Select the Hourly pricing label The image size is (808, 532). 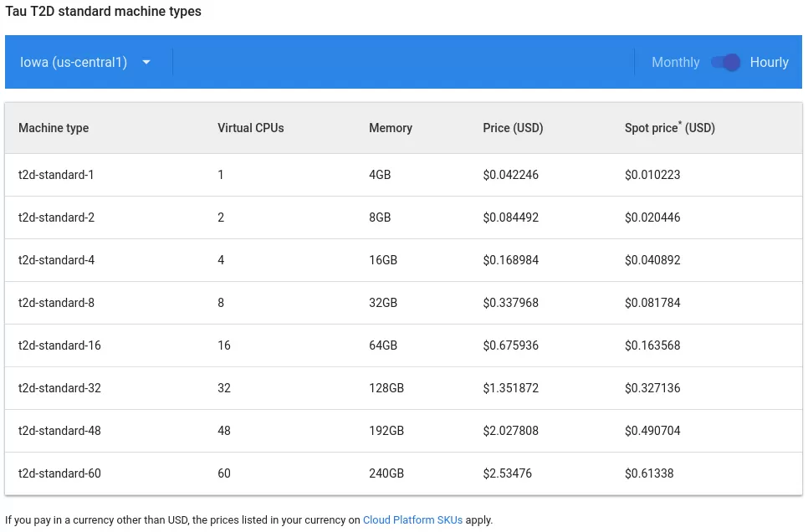[x=769, y=63]
